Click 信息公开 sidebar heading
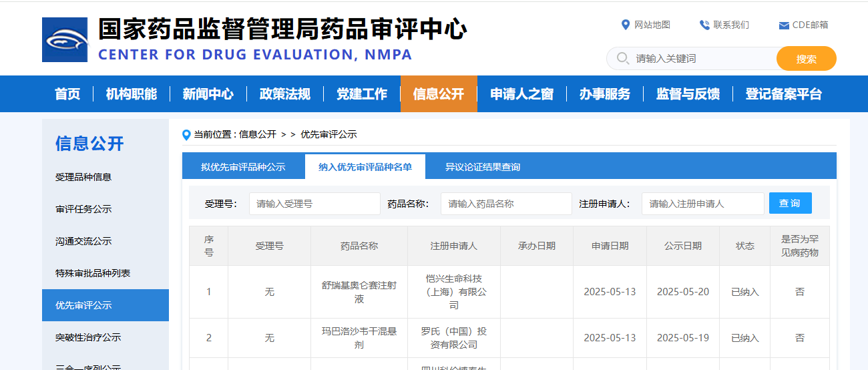This screenshot has width=868, height=370. 89,143
